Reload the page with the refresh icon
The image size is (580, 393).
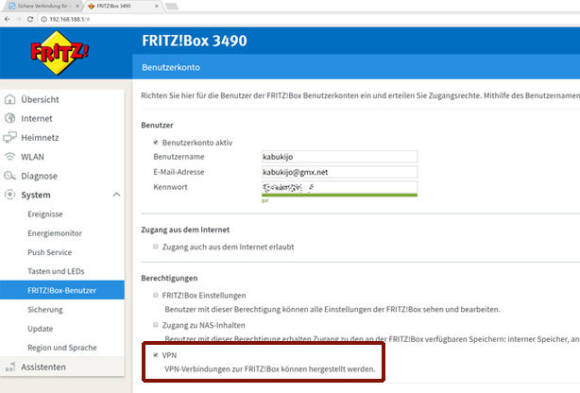pos(30,19)
